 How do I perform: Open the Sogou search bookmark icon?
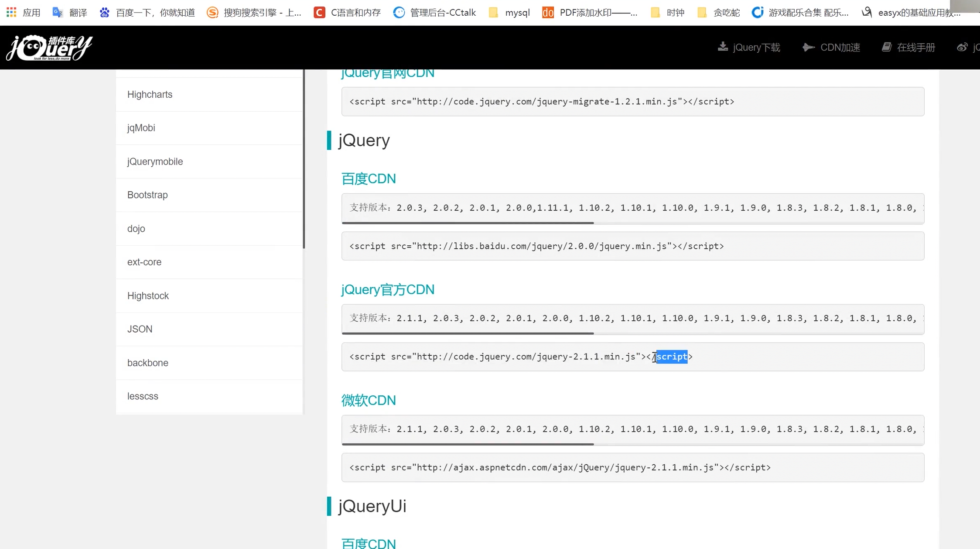[212, 12]
